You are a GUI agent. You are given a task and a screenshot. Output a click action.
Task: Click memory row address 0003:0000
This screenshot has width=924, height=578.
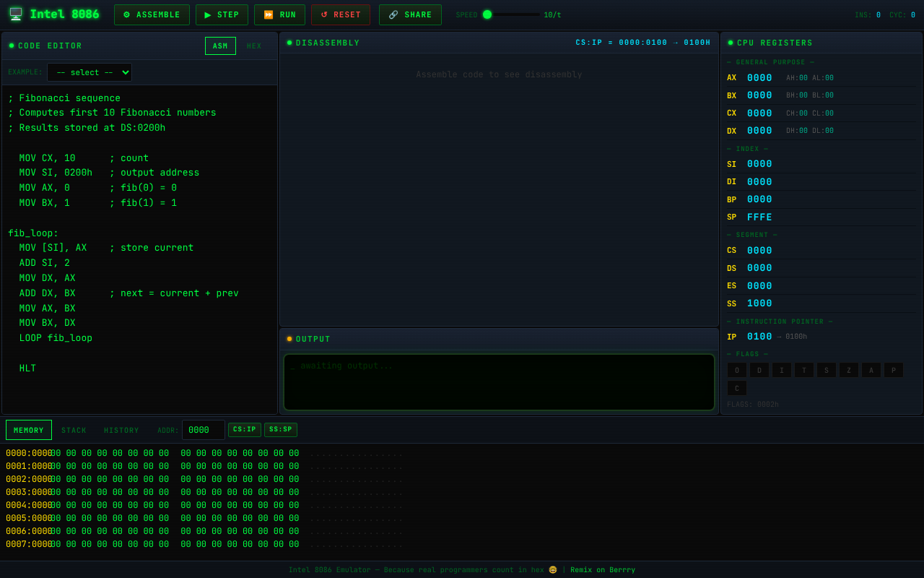click(29, 493)
